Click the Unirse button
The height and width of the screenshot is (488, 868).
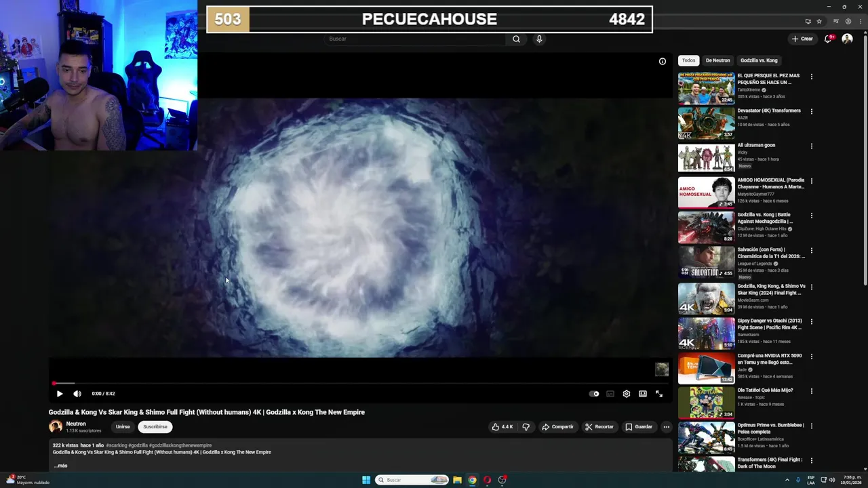tap(123, 427)
